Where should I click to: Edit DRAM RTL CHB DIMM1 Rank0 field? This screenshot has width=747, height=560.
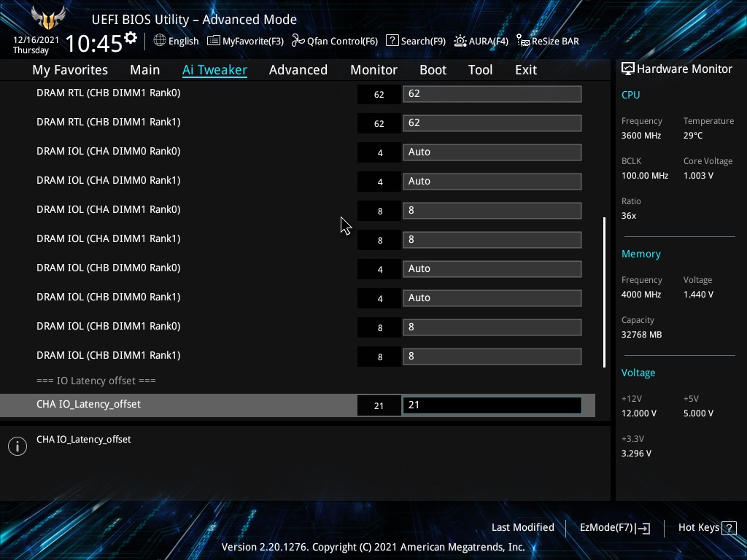point(492,94)
